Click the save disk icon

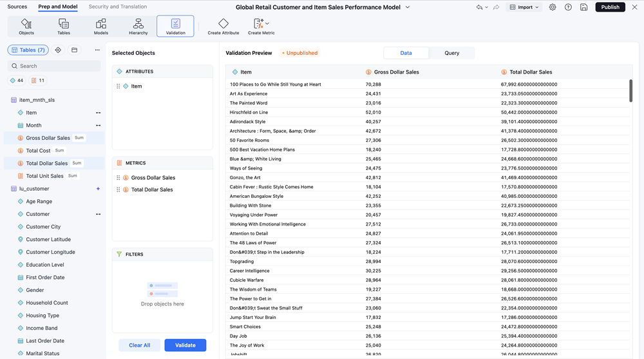pos(583,7)
